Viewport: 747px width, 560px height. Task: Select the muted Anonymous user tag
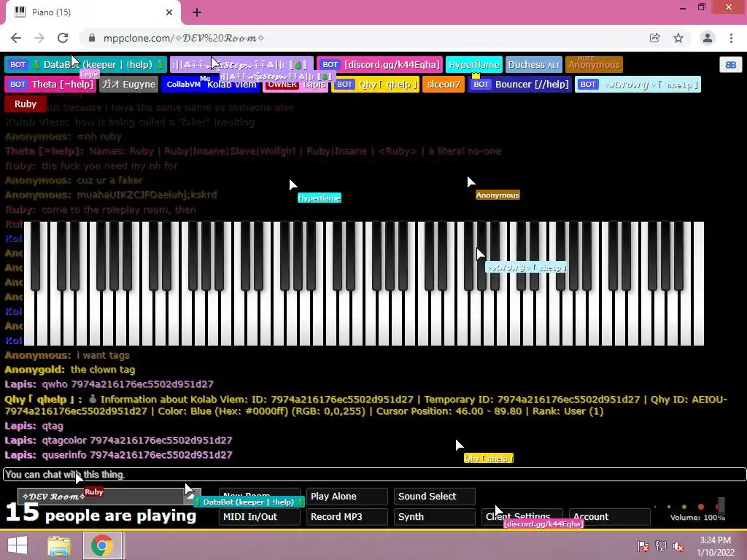594,65
